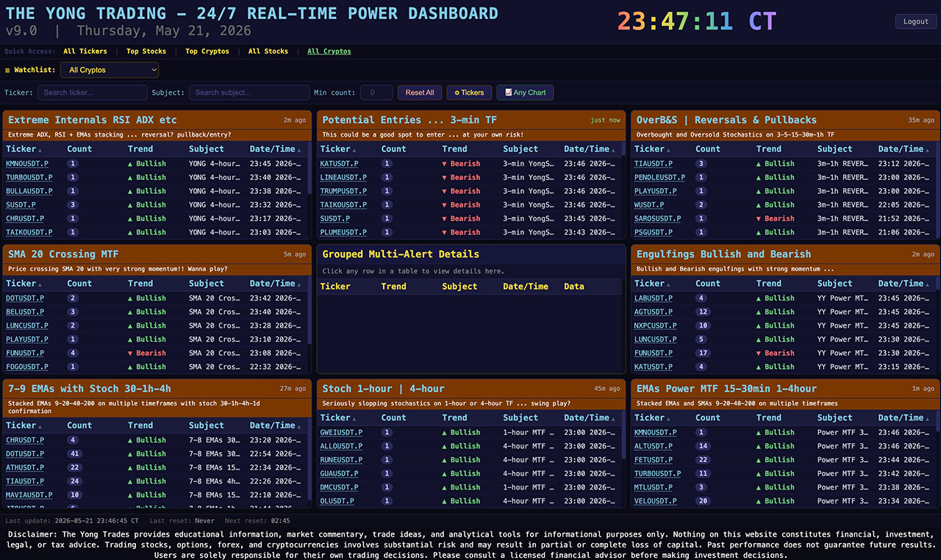The image size is (941, 560).
Task: Click the Grouped Multi-Alert Details heading
Action: tap(401, 254)
